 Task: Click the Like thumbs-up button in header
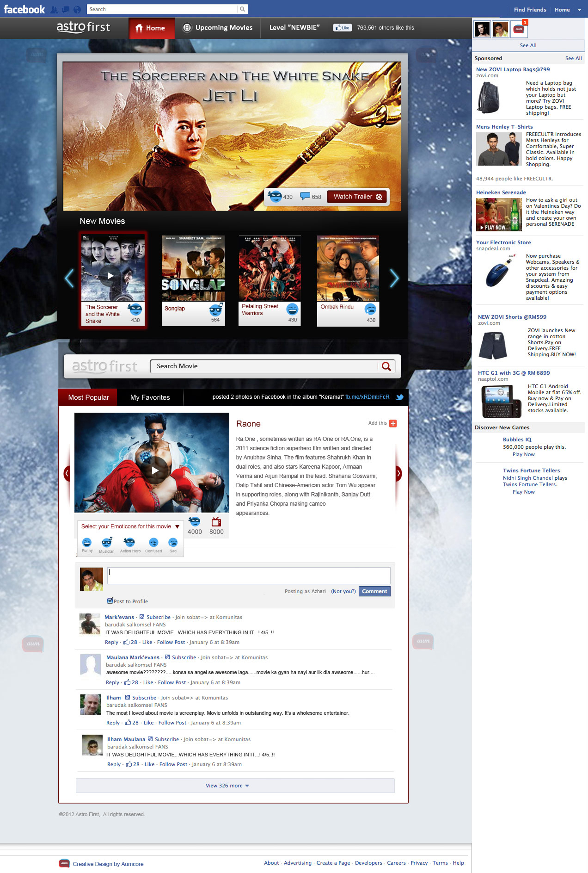pyautogui.click(x=343, y=28)
